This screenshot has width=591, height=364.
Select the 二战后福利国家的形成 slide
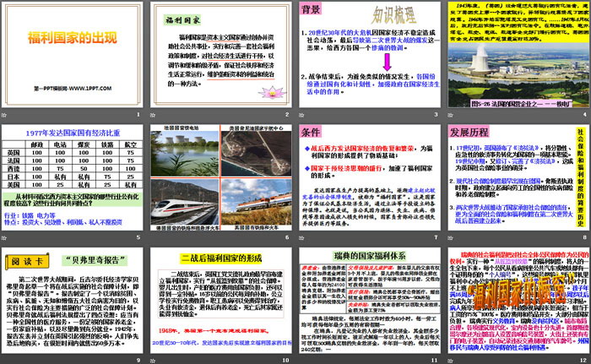(220, 299)
